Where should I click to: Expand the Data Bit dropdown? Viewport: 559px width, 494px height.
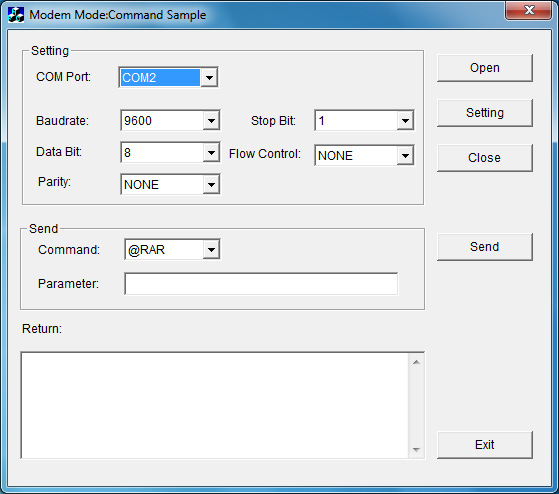click(211, 153)
